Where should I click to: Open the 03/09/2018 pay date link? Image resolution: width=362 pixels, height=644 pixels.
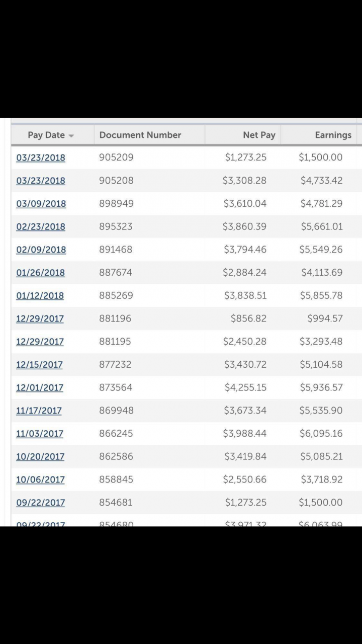click(x=41, y=204)
